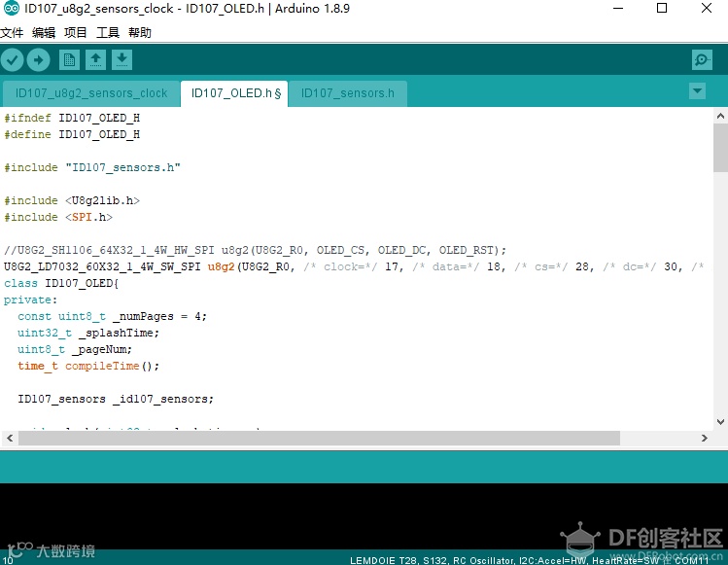The width and height of the screenshot is (728, 565).
Task: Click the _numPages = 4 line
Action: (x=112, y=316)
